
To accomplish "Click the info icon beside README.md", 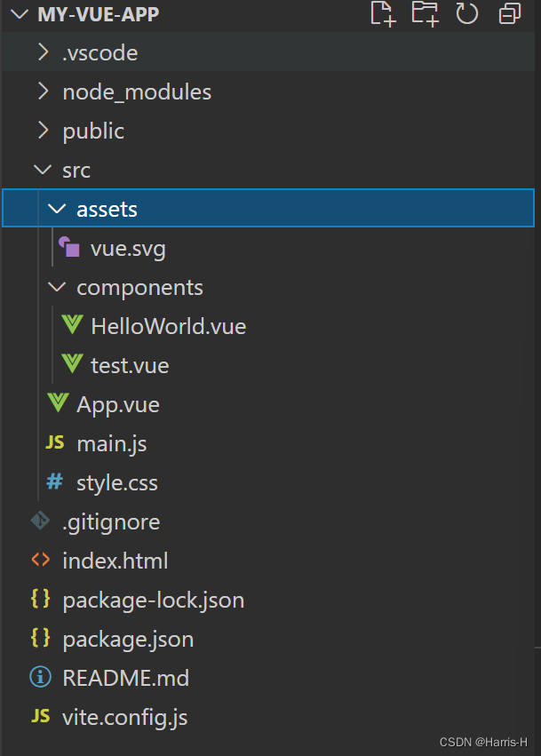I will click(x=41, y=678).
